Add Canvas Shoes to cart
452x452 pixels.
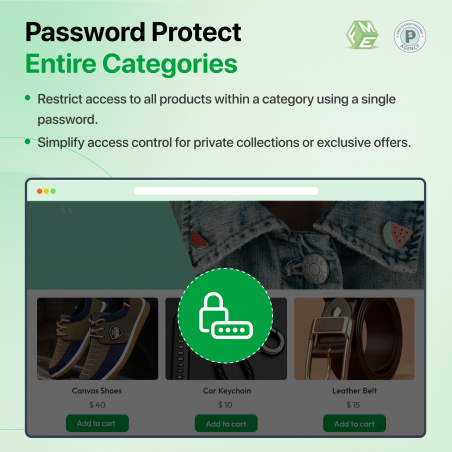(x=97, y=423)
